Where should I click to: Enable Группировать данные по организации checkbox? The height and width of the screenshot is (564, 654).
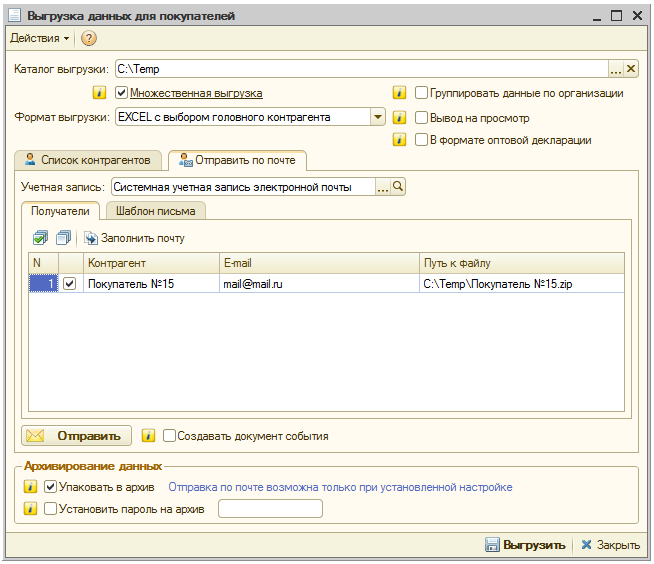coord(422,93)
